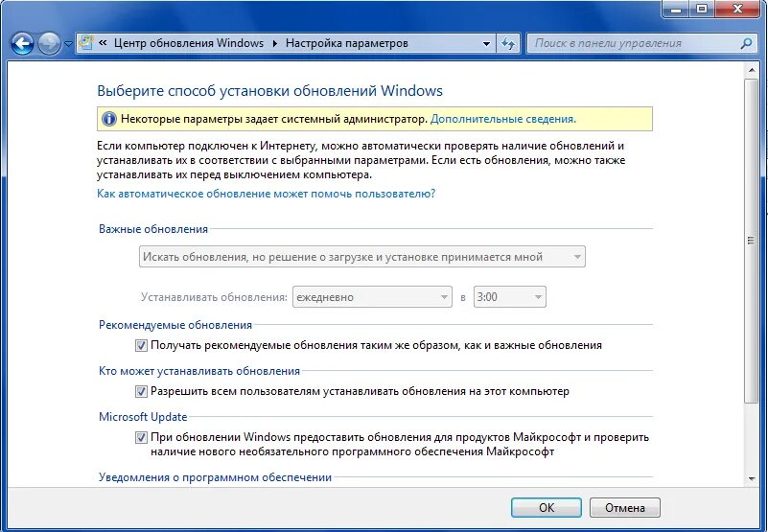
Task: Click Уведомления о программном обеспечении heading
Action: tap(215, 477)
